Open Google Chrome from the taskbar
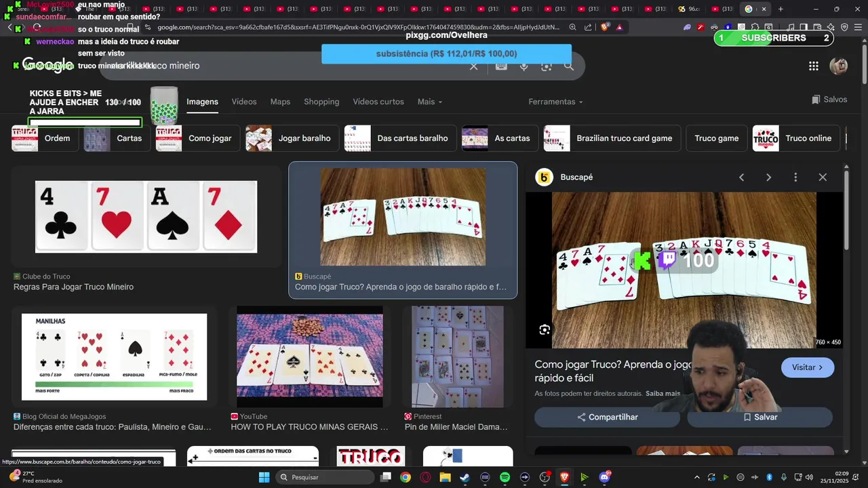 (x=405, y=477)
